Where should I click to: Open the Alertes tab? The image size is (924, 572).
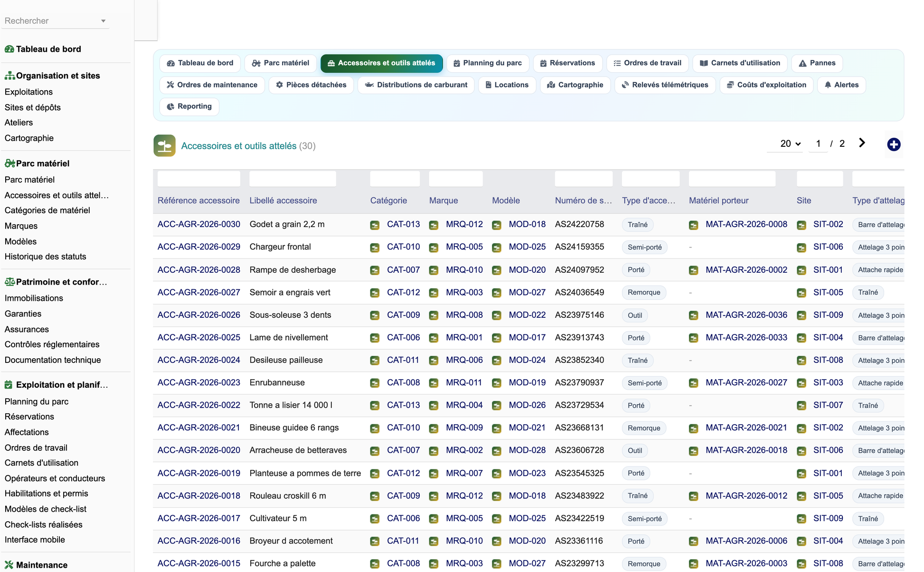[x=841, y=85]
